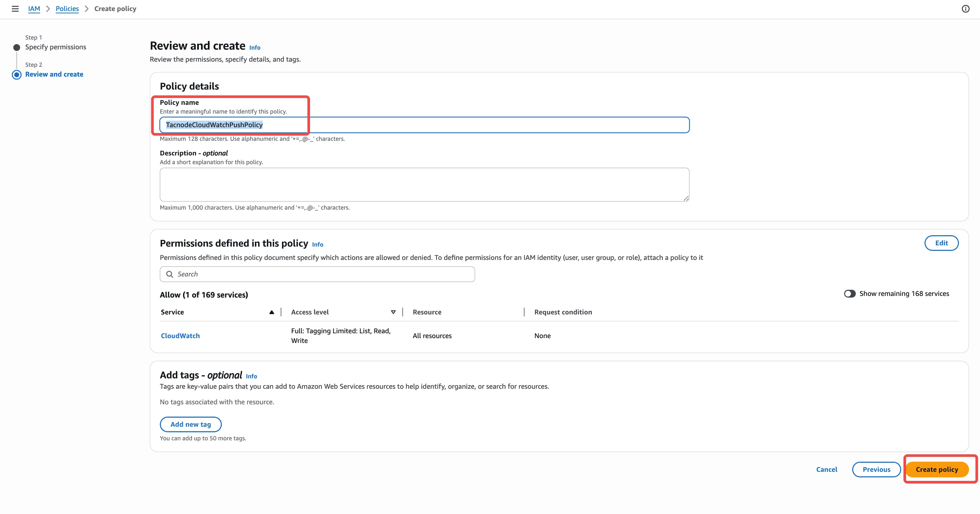Open the hamburger navigation menu
The height and width of the screenshot is (514, 980).
pyautogui.click(x=15, y=9)
